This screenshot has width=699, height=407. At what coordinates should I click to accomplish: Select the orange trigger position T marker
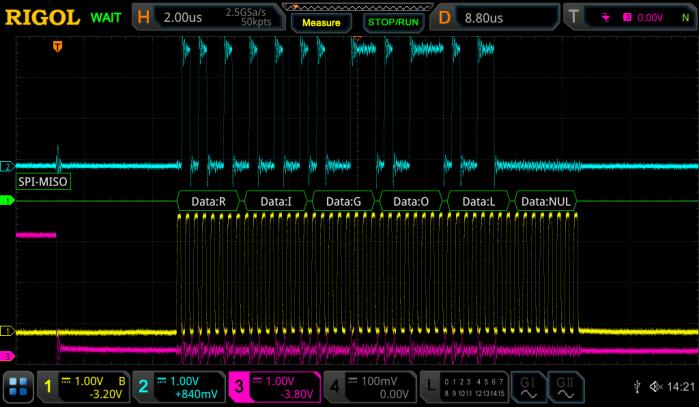pos(58,46)
